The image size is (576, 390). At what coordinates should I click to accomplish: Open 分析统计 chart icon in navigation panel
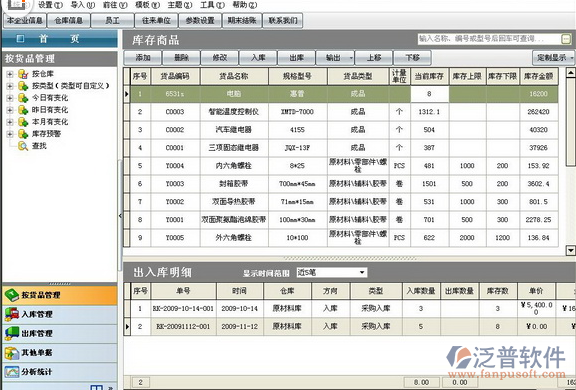[11, 372]
